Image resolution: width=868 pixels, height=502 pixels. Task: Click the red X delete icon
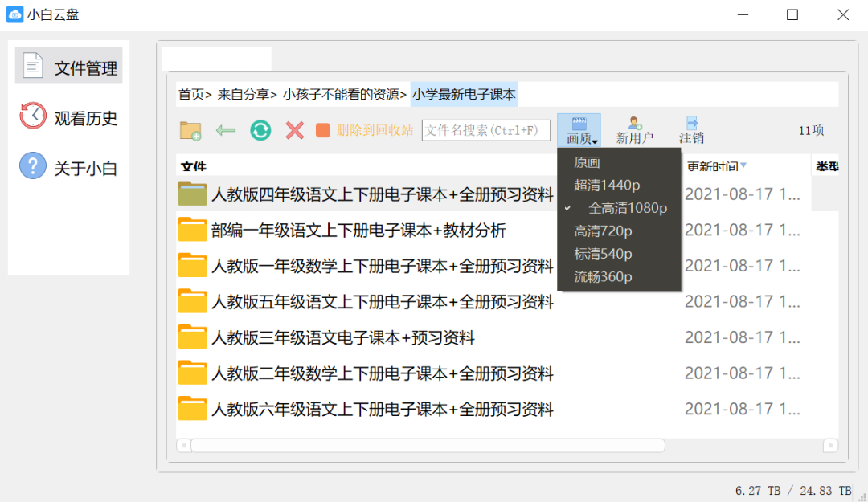(x=294, y=131)
